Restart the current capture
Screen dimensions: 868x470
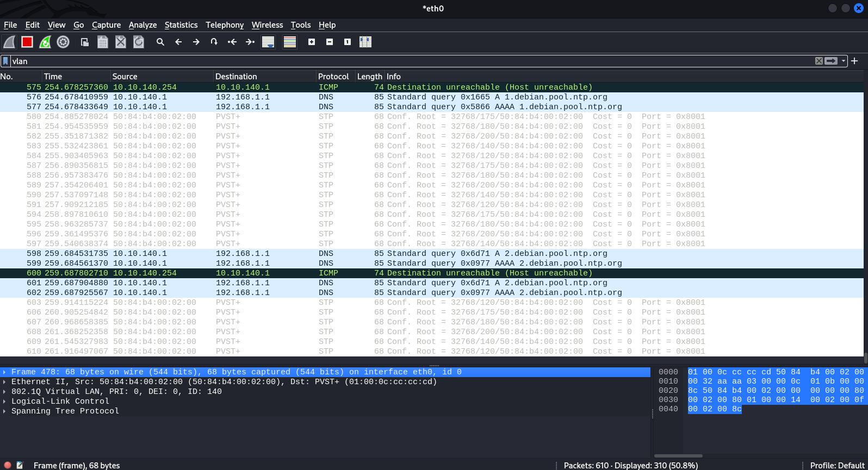tap(45, 42)
